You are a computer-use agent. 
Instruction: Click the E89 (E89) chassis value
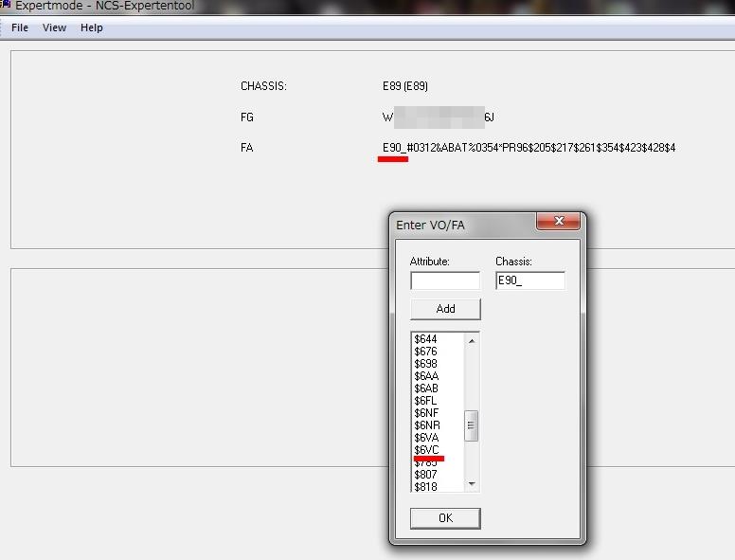[405, 86]
